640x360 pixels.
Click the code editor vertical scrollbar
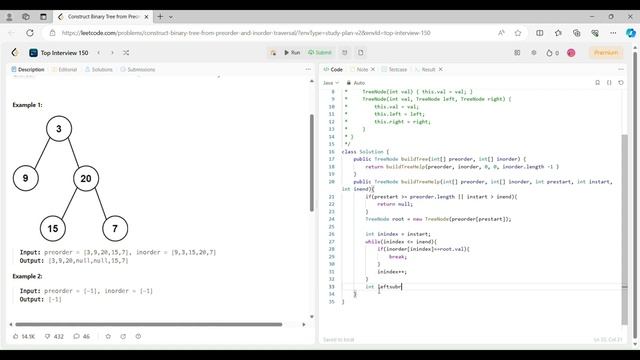click(x=624, y=229)
